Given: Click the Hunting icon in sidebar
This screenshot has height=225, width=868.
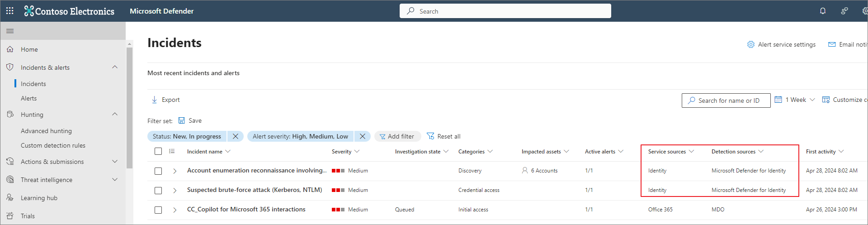Looking at the screenshot, I should tap(10, 114).
